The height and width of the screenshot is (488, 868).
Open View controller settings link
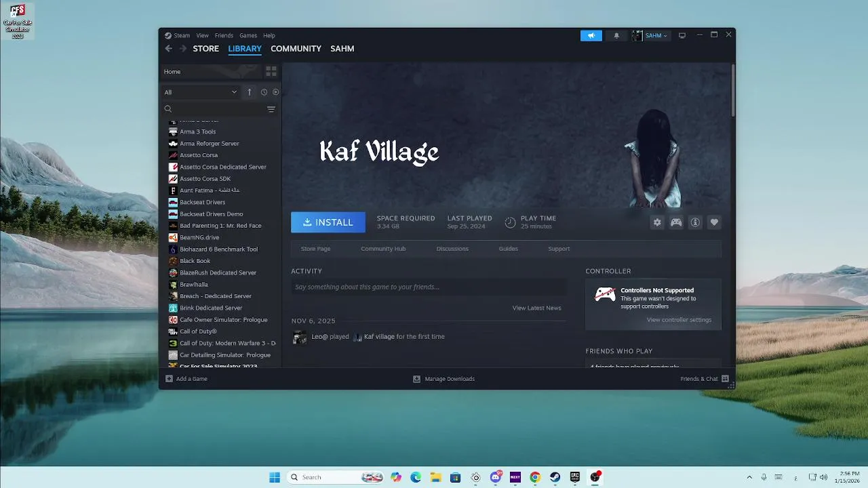(679, 320)
